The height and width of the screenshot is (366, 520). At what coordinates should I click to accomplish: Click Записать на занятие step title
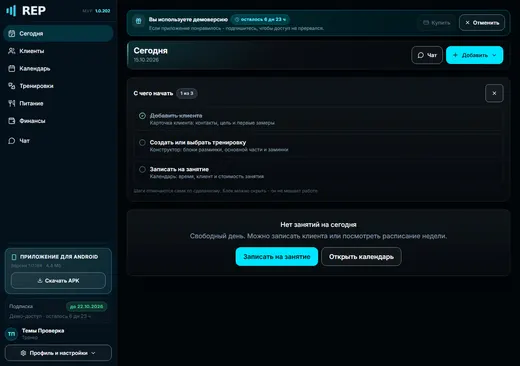179,169
